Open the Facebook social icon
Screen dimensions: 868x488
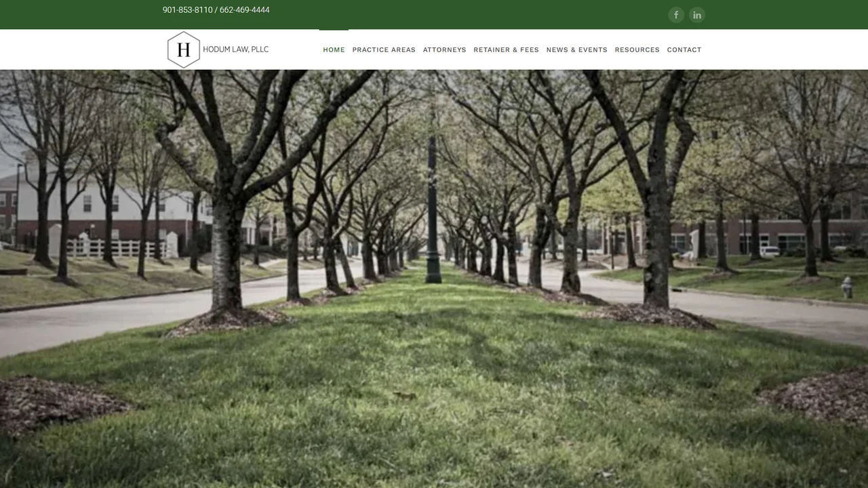tap(676, 15)
